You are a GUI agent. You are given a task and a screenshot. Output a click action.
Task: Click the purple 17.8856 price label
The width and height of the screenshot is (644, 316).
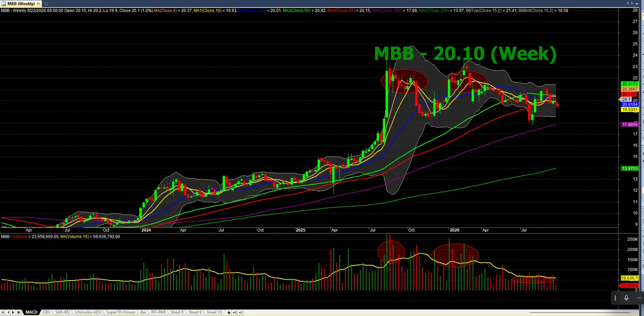tap(630, 125)
